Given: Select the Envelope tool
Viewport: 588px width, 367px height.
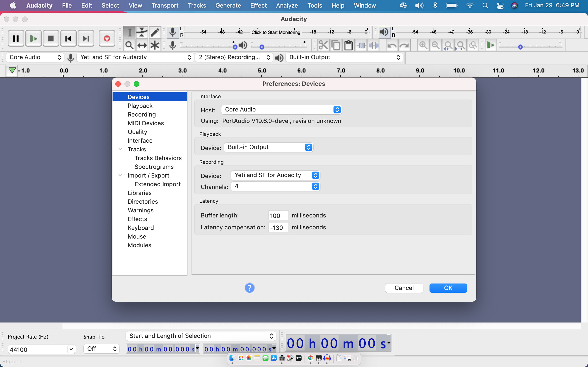Looking at the screenshot, I should 142,32.
